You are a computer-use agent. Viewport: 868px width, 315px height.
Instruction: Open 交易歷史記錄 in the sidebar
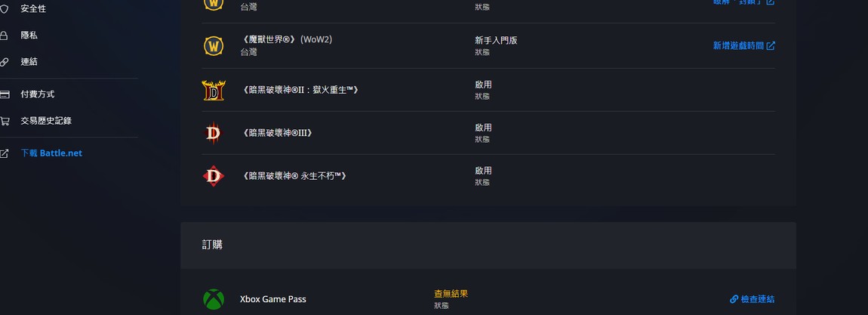tap(46, 121)
